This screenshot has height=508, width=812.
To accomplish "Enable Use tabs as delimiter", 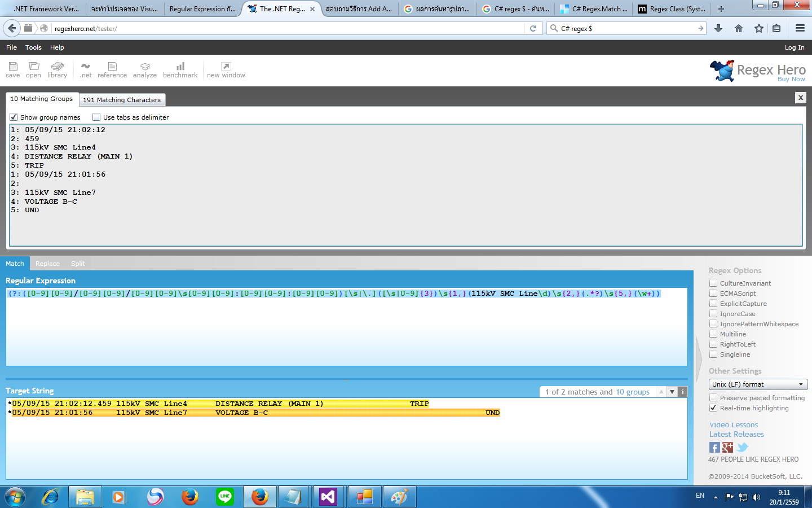I will (96, 117).
